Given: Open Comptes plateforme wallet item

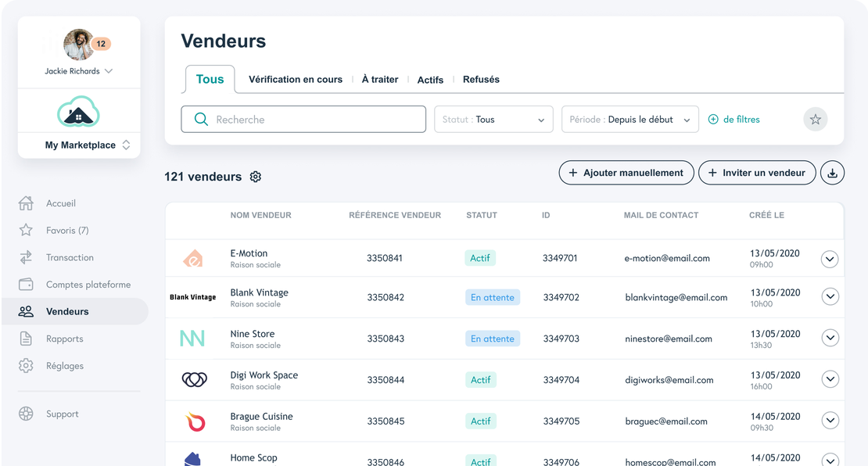Looking at the screenshot, I should (88, 285).
